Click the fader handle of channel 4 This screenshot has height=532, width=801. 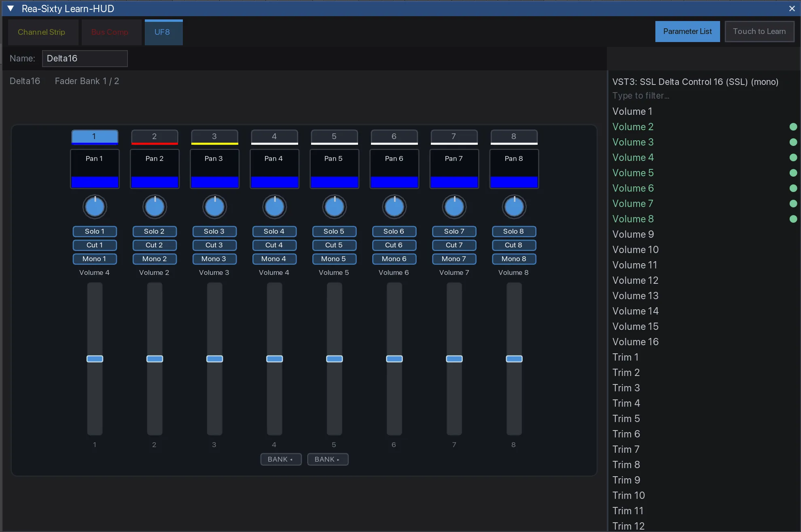pyautogui.click(x=275, y=359)
